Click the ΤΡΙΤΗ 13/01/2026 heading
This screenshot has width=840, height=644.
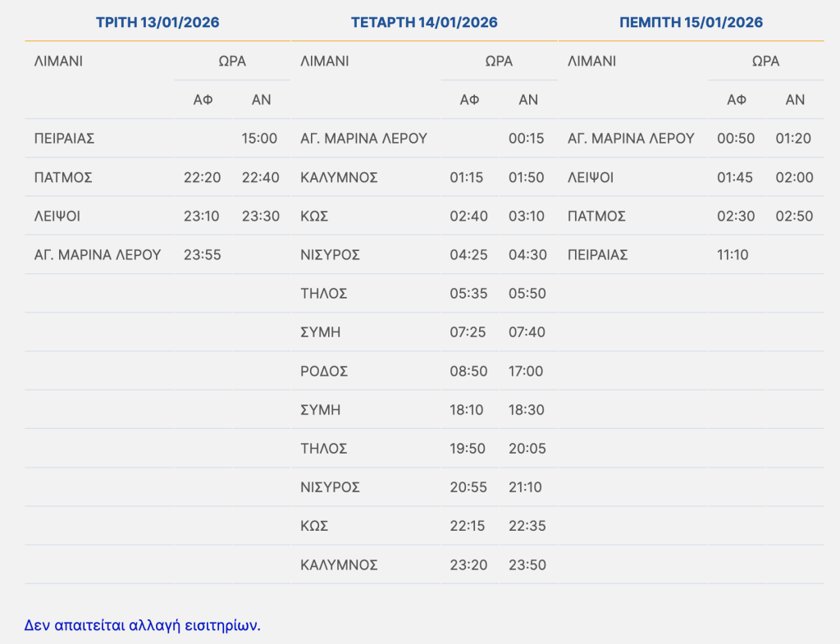pos(157,22)
